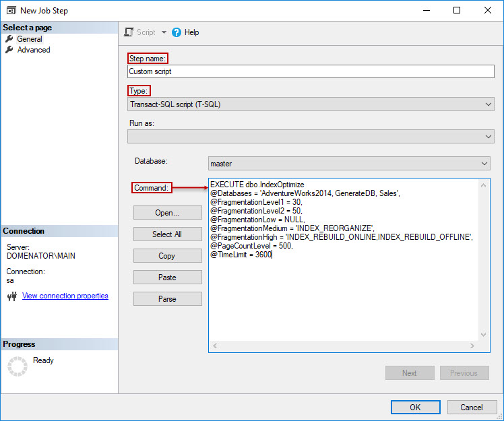Screen dimensions: 504x421
Task: Open the Type dropdown
Action: pos(311,104)
